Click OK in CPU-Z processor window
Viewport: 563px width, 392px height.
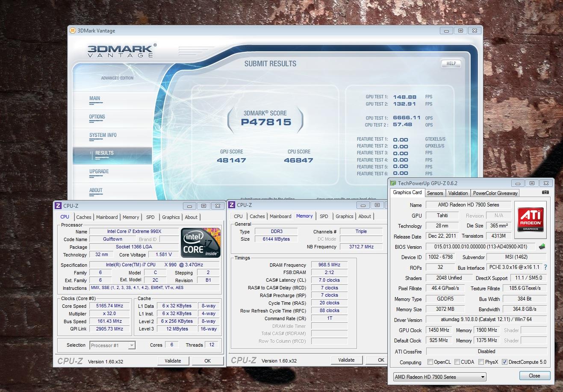(207, 361)
